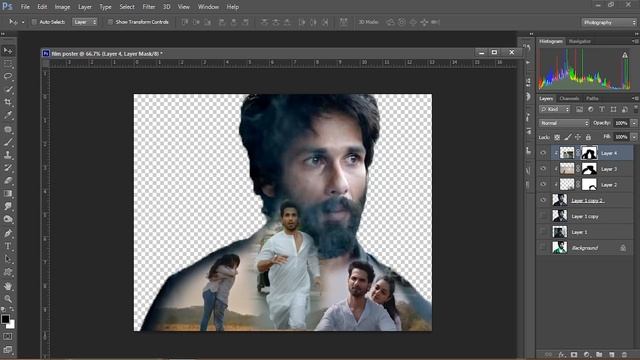Open the Normal blend mode dropdown
Screen dimensions: 640x360
click(x=564, y=123)
